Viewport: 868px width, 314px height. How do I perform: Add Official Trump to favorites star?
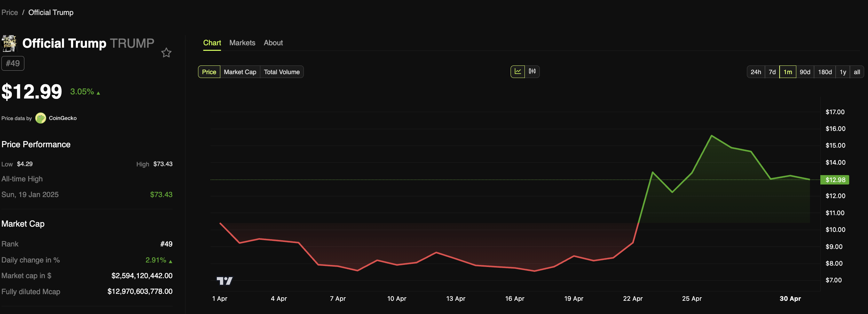[x=166, y=53]
